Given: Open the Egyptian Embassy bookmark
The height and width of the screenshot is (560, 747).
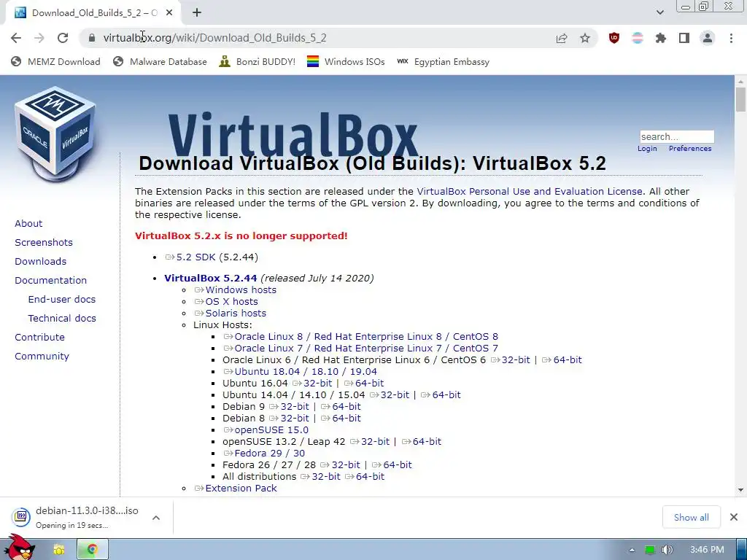Looking at the screenshot, I should [443, 62].
